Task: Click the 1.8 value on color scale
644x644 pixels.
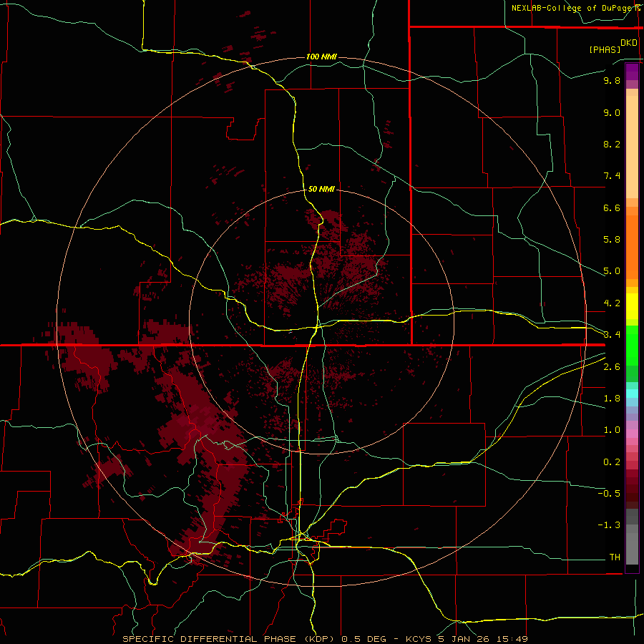Action: pyautogui.click(x=612, y=399)
